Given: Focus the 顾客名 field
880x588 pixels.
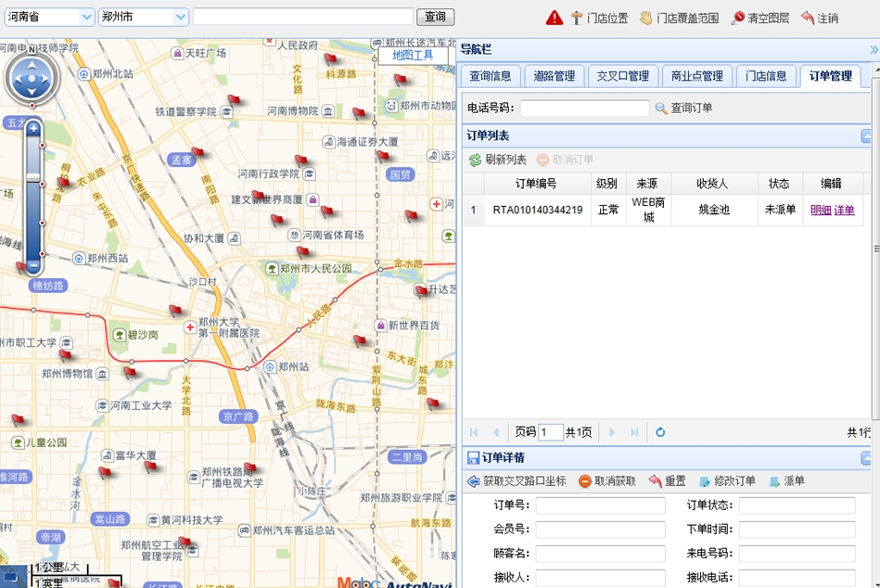Looking at the screenshot, I should point(600,554).
